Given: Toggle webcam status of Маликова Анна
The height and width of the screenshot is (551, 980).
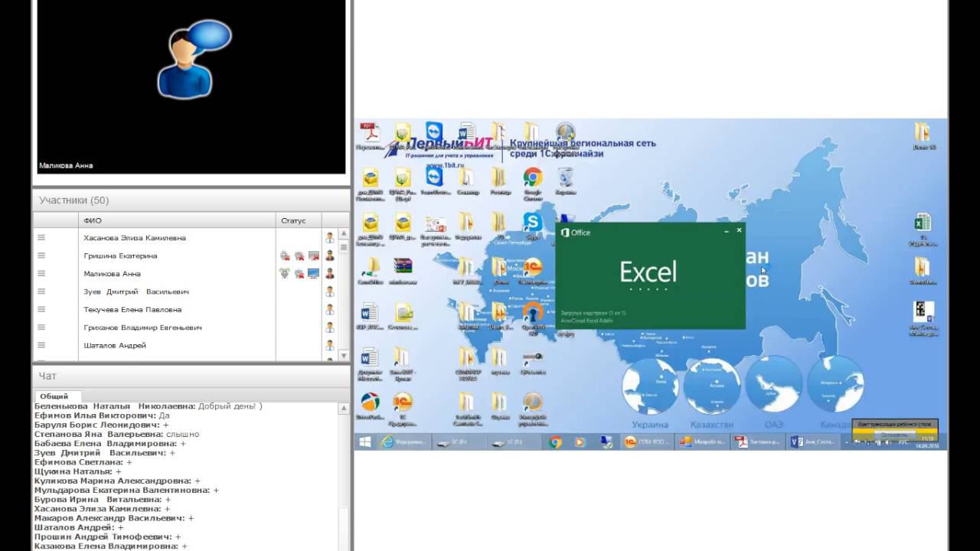Looking at the screenshot, I should pos(299,273).
